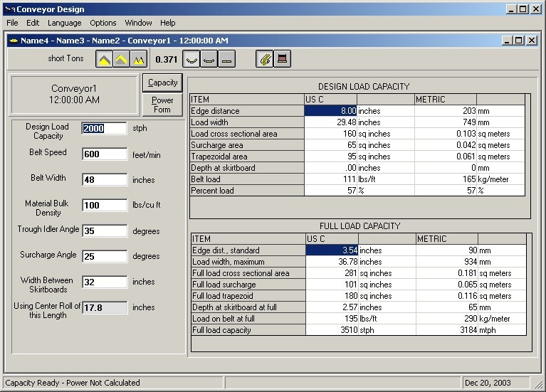Select the Edge distance 8.00 cell

coord(330,111)
